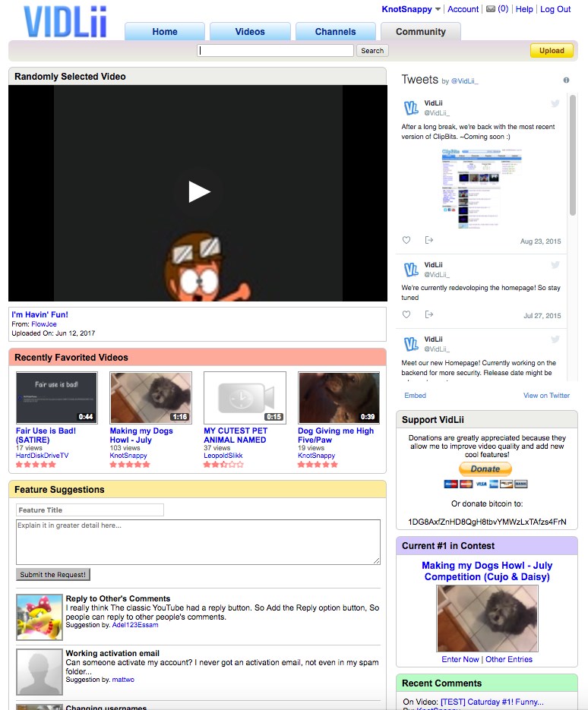The height and width of the screenshot is (710, 588).
Task: Open the Videos tab
Action: coord(250,32)
